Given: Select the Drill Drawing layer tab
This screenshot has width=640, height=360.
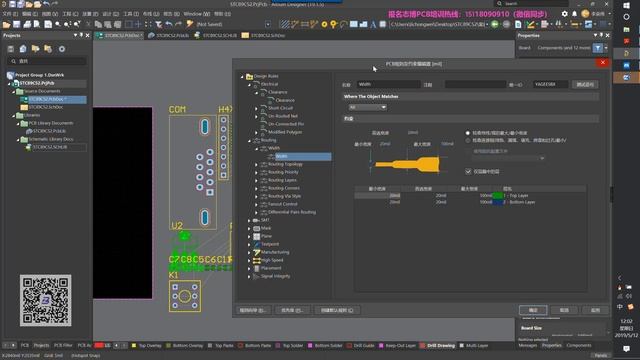Looking at the screenshot, I should 438,346.
